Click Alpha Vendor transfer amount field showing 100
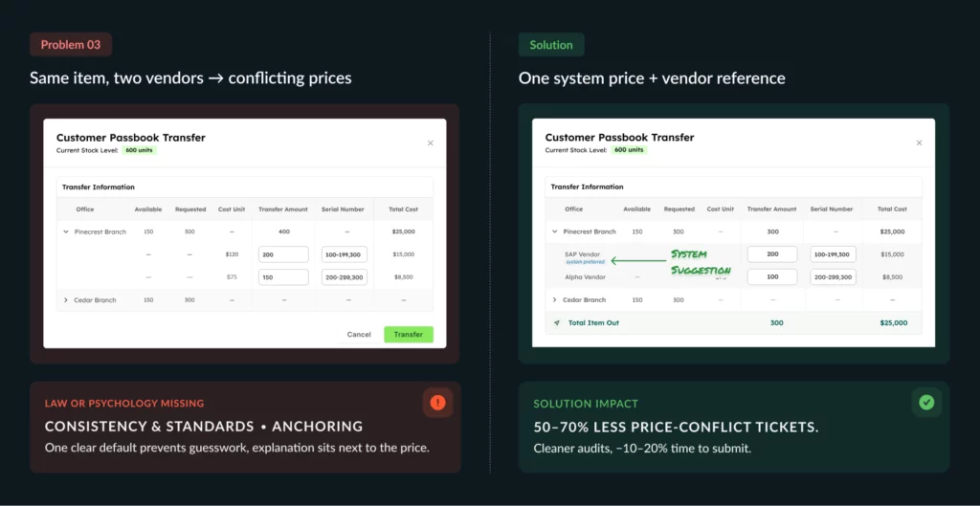 tap(772, 277)
